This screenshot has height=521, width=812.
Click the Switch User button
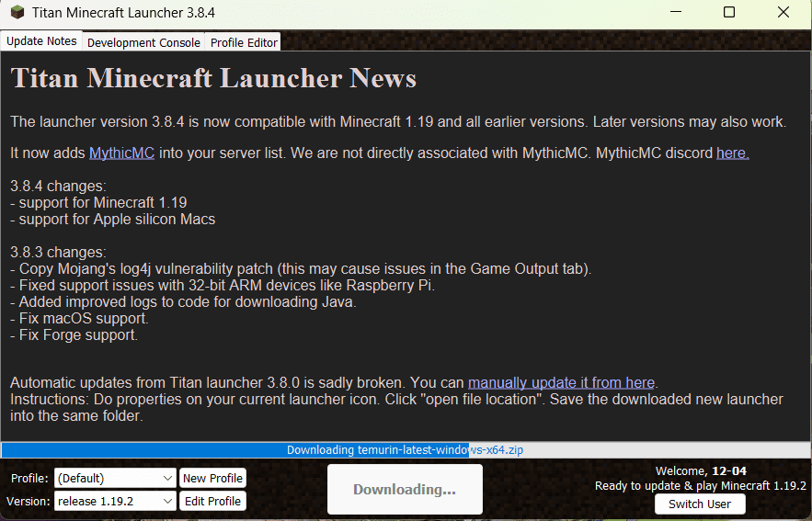[x=700, y=504]
